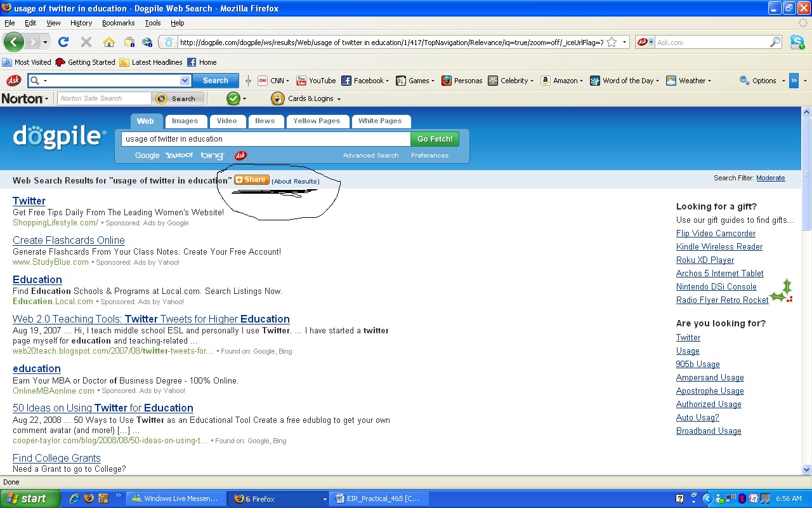Image resolution: width=812 pixels, height=508 pixels.
Task: Expand the Word of the Day dropdown
Action: 657,81
